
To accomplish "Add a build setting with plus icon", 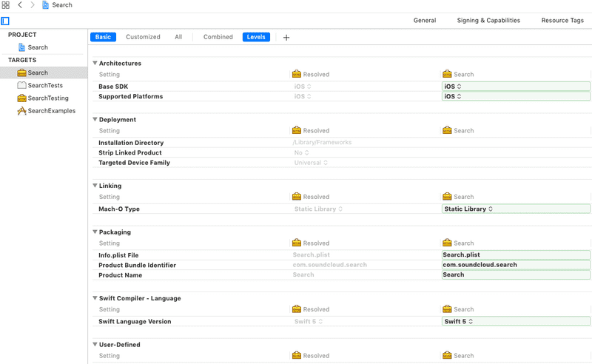I will pyautogui.click(x=286, y=38).
